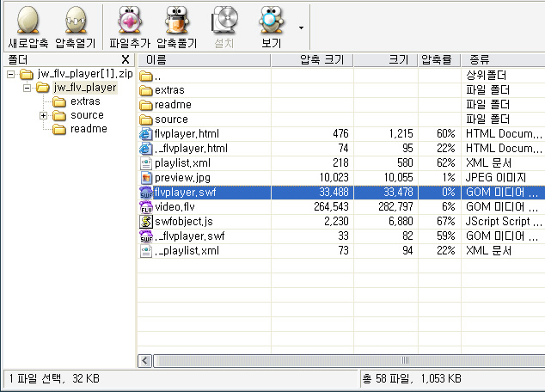This screenshot has width=545, height=392.
Task: Click the playlist.xml file icon
Action: click(x=146, y=163)
